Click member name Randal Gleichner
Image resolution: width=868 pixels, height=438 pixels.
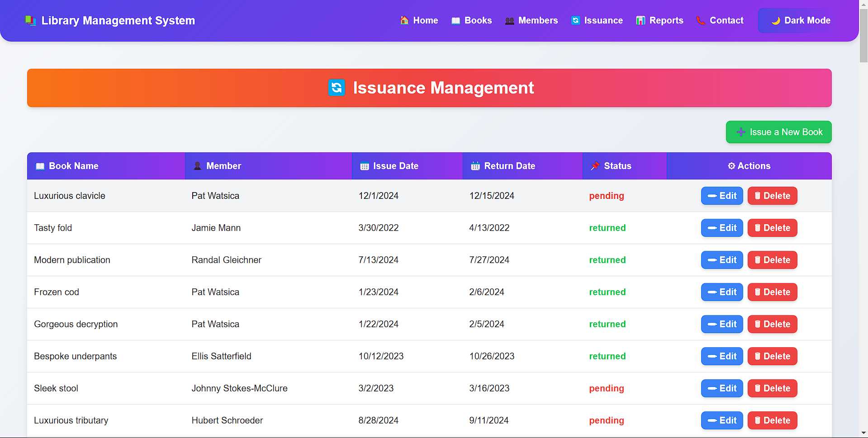click(x=227, y=260)
